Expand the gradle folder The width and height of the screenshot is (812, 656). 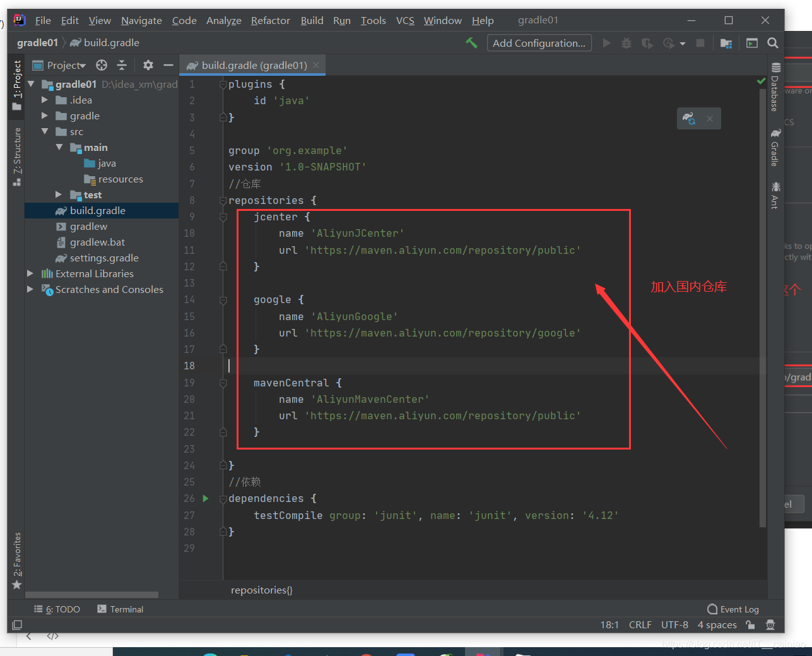45,116
